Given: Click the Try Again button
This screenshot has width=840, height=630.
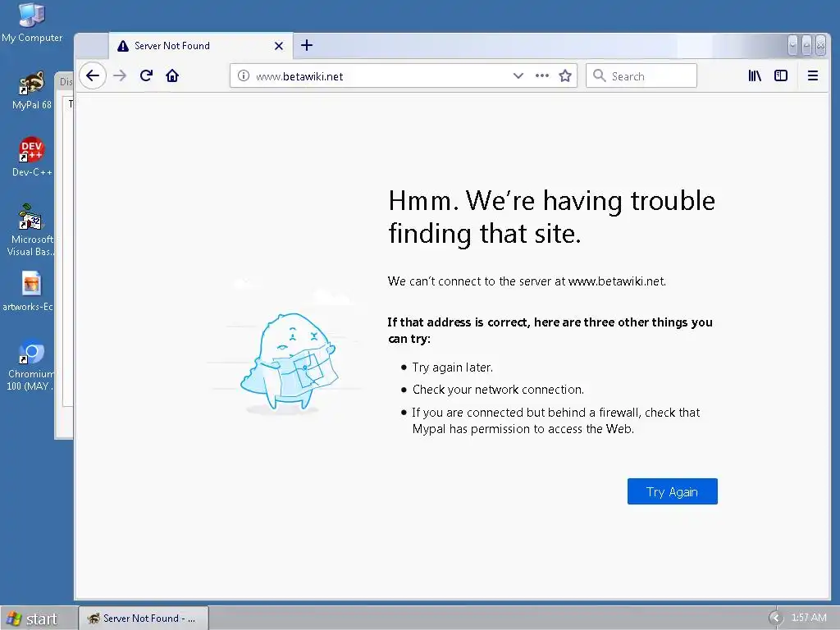Looking at the screenshot, I should coord(673,491).
